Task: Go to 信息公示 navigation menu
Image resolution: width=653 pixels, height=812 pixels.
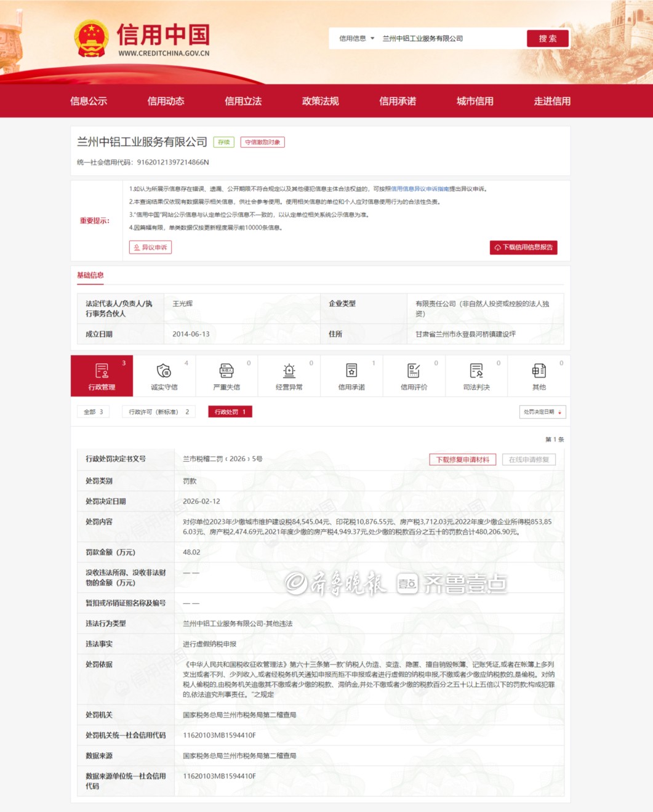Action: [x=89, y=101]
